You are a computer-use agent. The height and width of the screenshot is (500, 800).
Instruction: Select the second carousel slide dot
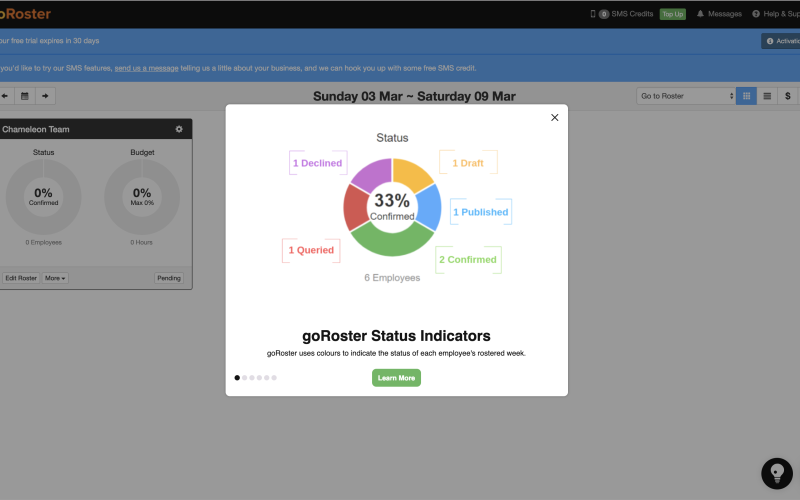coord(245,378)
